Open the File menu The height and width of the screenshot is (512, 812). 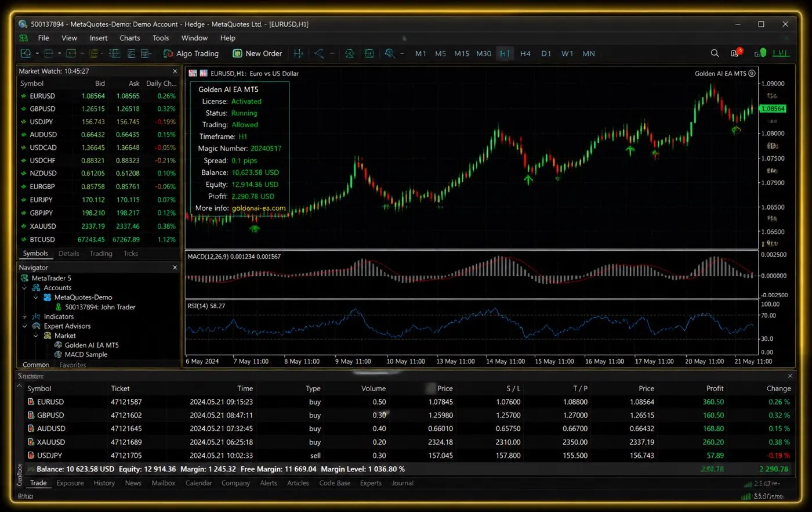[x=43, y=38]
